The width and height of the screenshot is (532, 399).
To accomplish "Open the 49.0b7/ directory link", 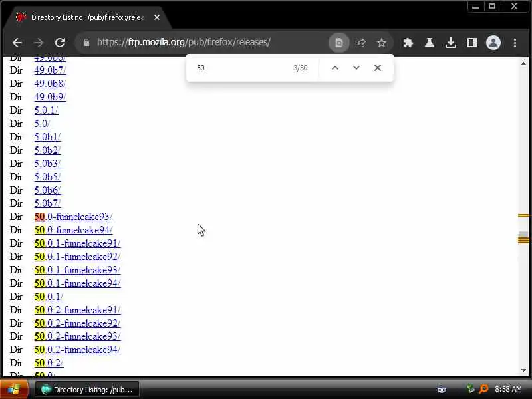I will pos(51,70).
